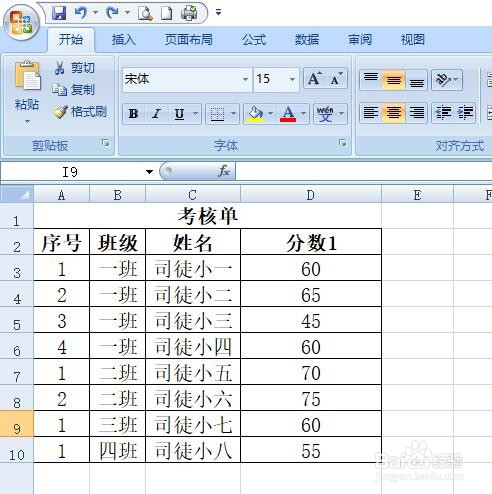The image size is (492, 494).
Task: Select the score cell with 75
Action: tap(311, 398)
